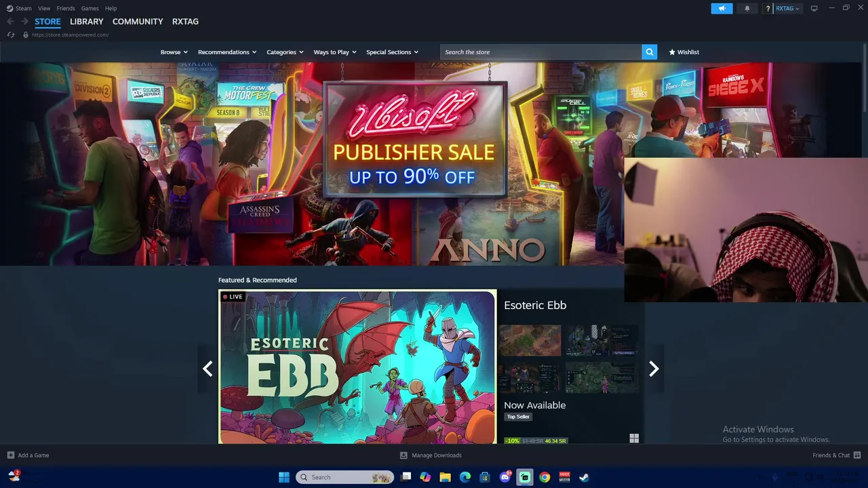Click the Windows taskbar Search box
The width and height of the screenshot is (868, 488).
coord(344,477)
